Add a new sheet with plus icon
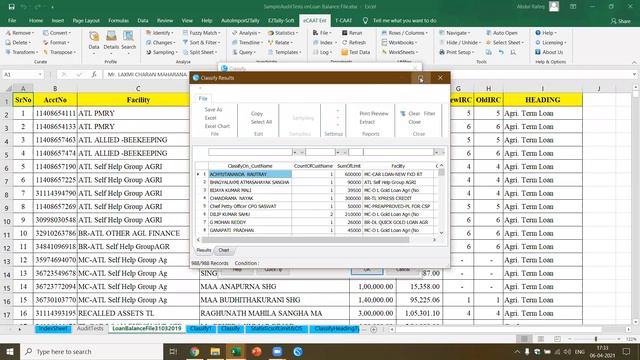This screenshot has width=640, height=360. 373,329
